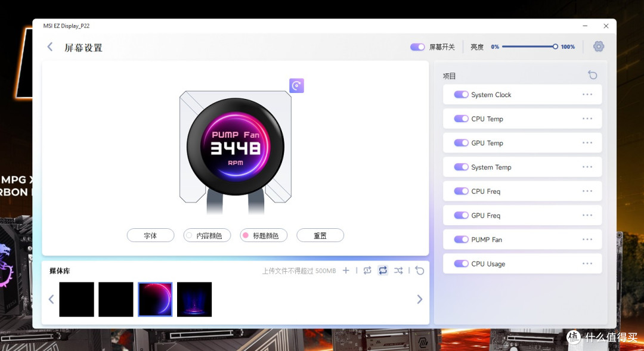Click the CPU Usage label

click(x=488, y=264)
